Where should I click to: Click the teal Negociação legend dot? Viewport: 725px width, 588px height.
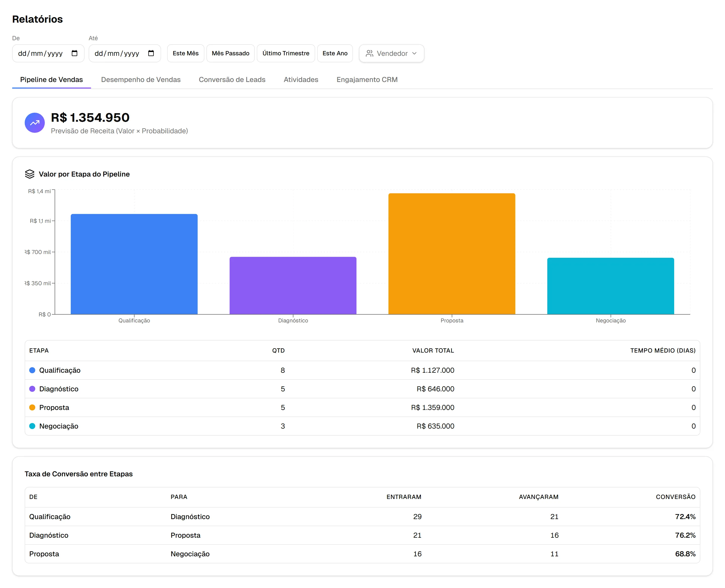coord(32,426)
